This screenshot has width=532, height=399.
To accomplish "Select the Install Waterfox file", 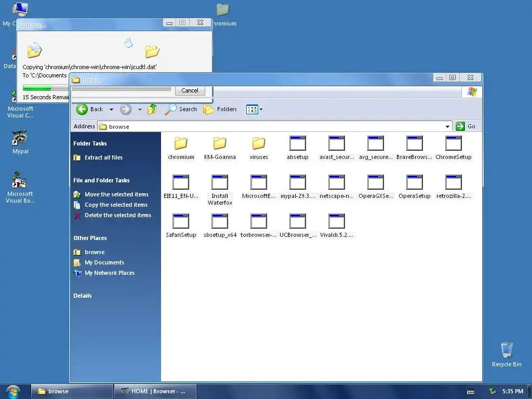I will [220, 190].
